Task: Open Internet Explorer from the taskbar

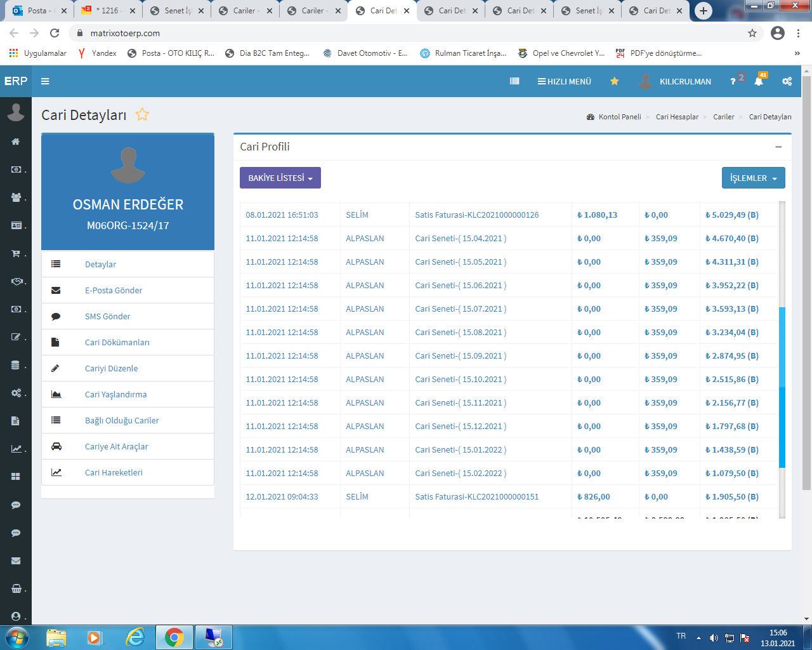Action: (x=134, y=637)
